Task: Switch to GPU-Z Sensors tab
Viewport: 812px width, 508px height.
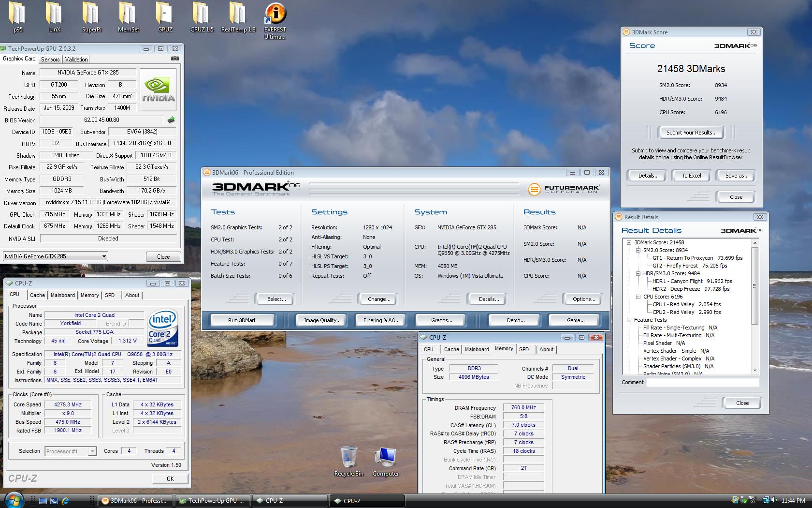Action: click(50, 59)
